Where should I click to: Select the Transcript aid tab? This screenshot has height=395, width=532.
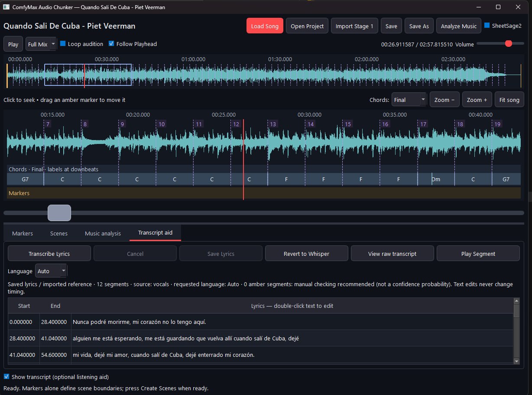pyautogui.click(x=155, y=233)
